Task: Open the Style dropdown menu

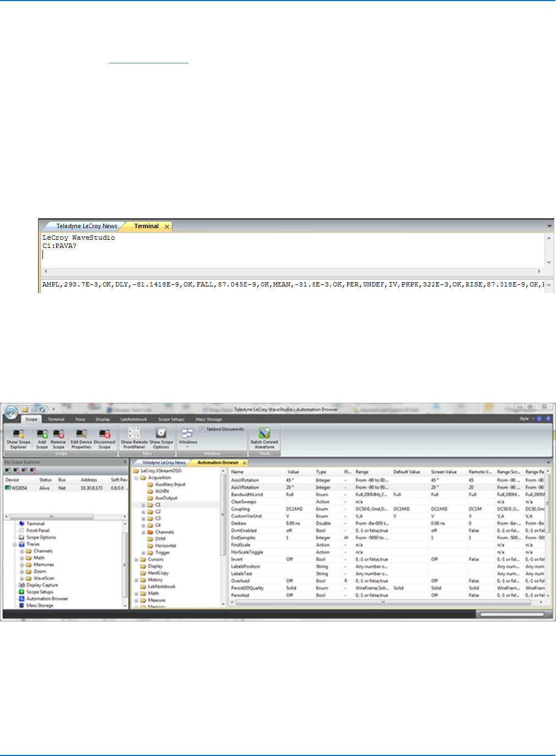Action: [x=526, y=419]
